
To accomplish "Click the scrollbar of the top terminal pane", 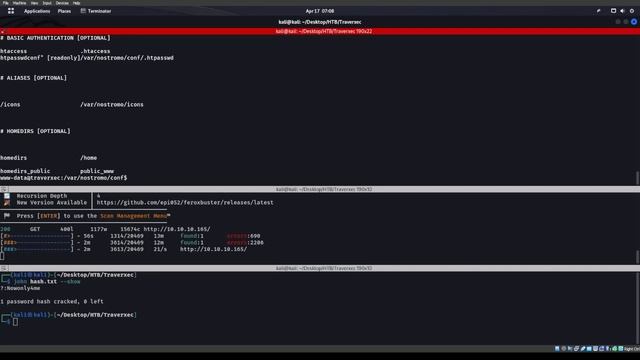I will coord(638,178).
